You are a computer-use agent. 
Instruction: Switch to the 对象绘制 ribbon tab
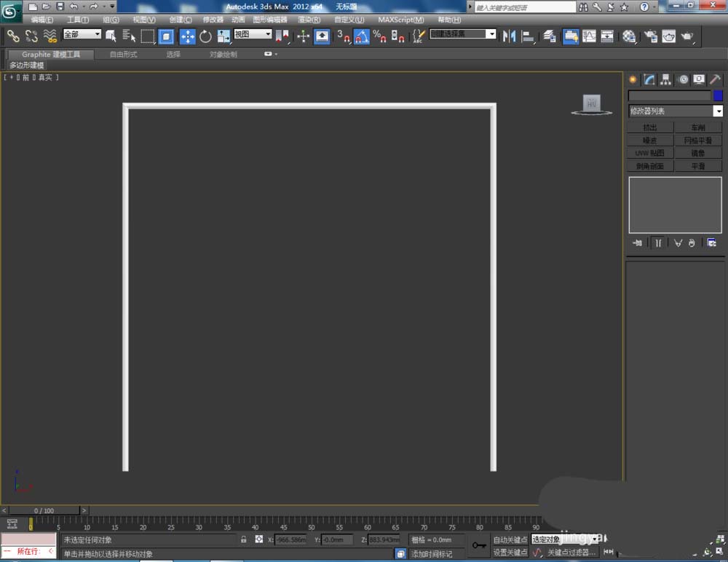tap(223, 55)
